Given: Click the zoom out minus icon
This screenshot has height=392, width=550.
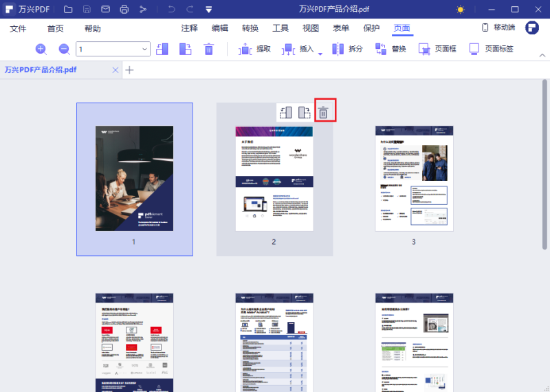Looking at the screenshot, I should click(64, 49).
